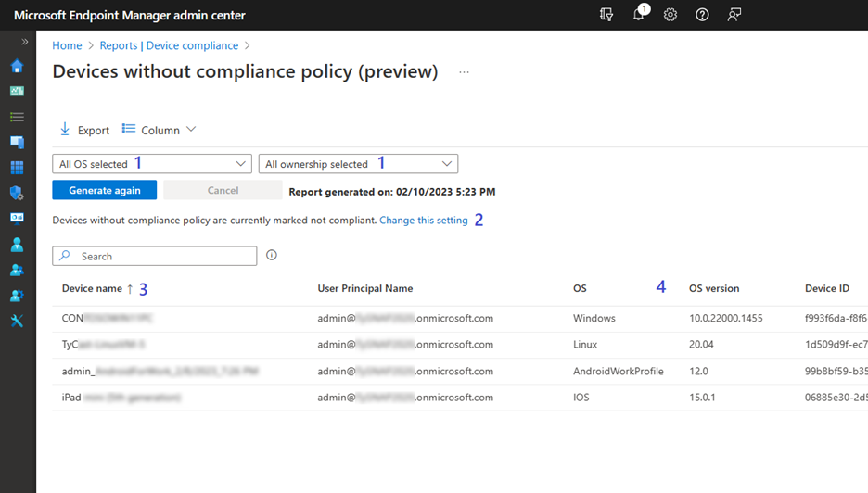
Task: Sort by OS column header
Action: [x=580, y=288]
